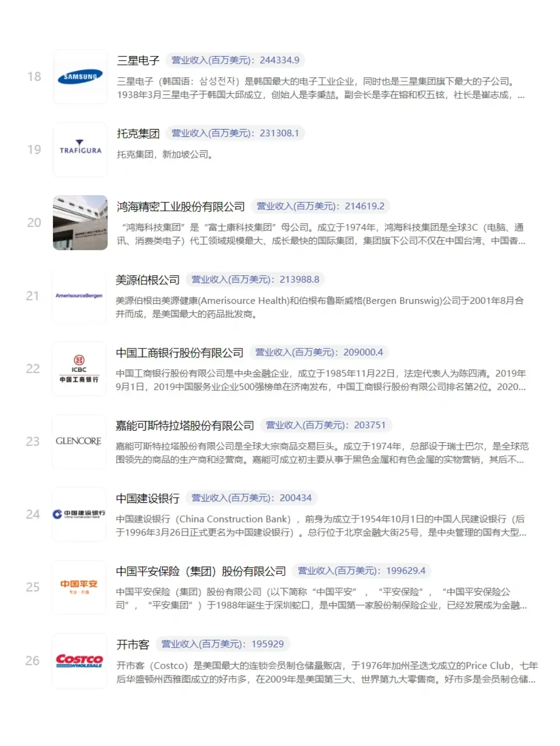Click revenue tag showing 195929
Image resolution: width=560 pixels, height=746 pixels.
pos(222,644)
